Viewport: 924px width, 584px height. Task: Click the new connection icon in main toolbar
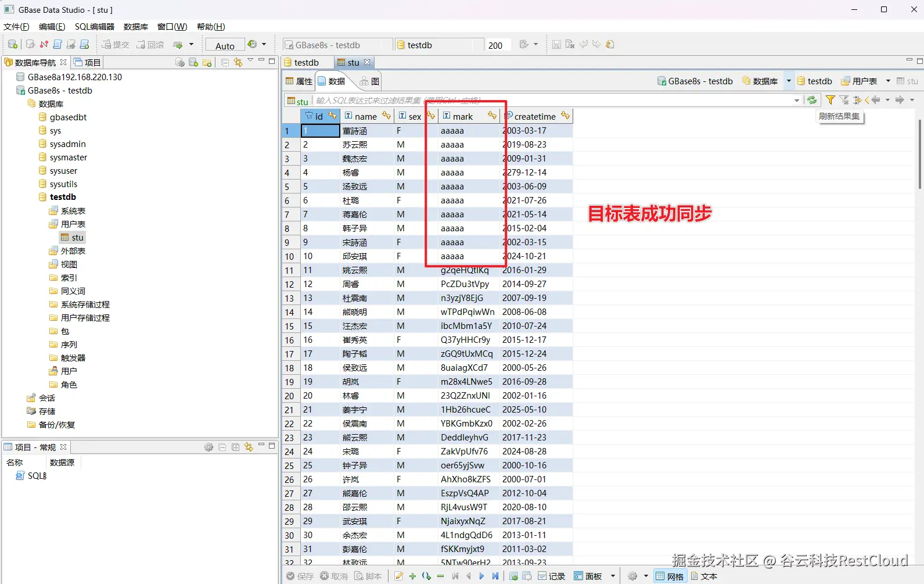tap(12, 45)
